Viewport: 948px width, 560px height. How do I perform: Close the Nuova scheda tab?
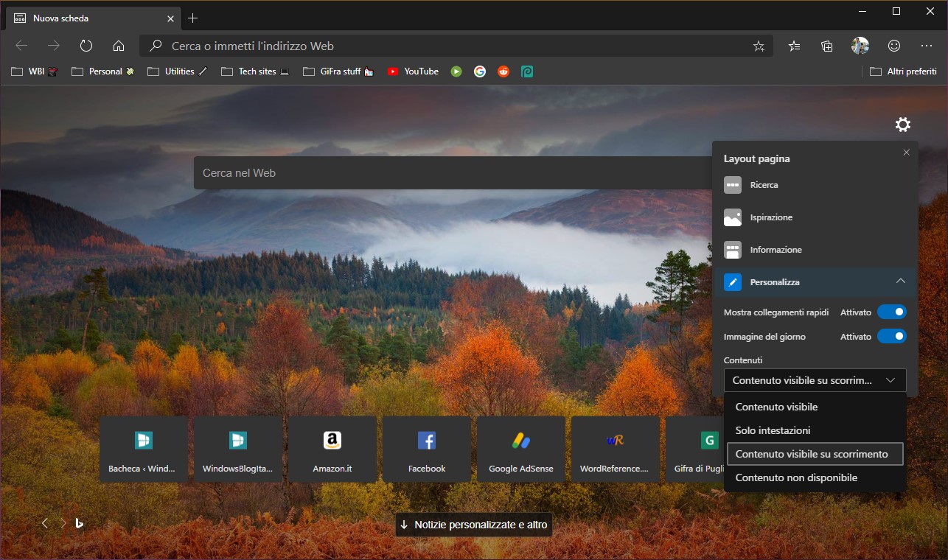[170, 18]
